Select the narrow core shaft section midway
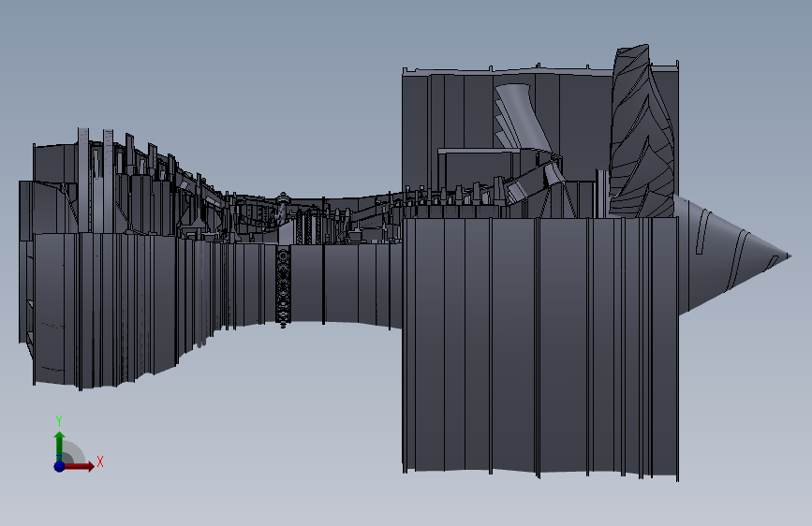The width and height of the screenshot is (812, 526). [x=342, y=284]
